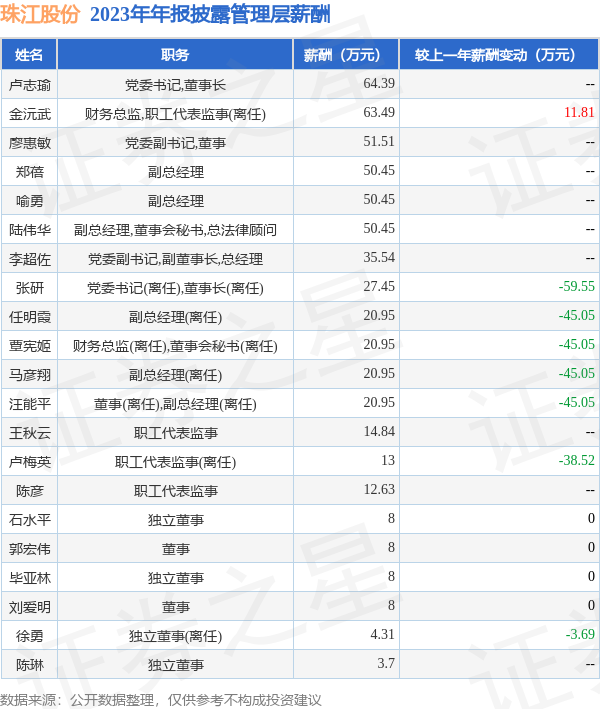Click salary 8 in 毕亚林 row

(391, 576)
